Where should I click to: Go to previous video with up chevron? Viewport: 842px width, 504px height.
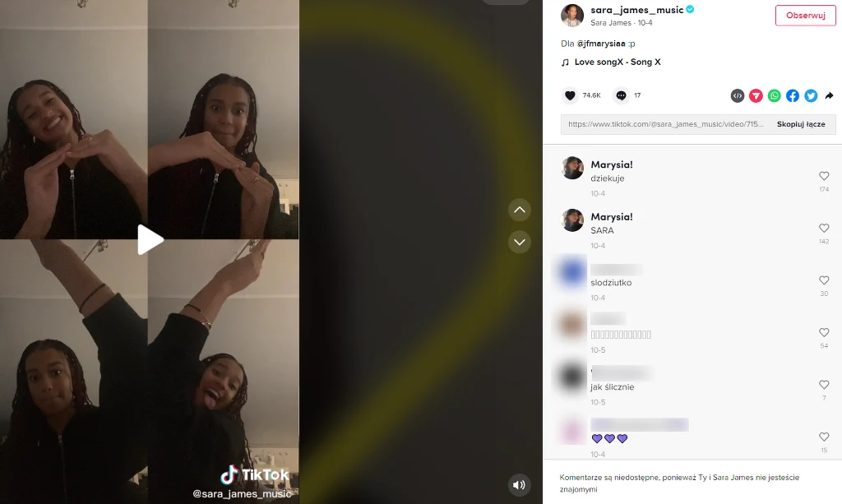[520, 210]
